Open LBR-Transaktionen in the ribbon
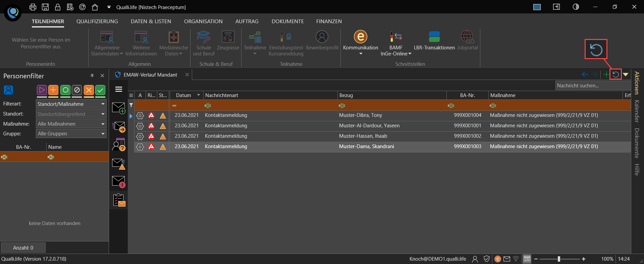644x264 pixels. pyautogui.click(x=434, y=41)
